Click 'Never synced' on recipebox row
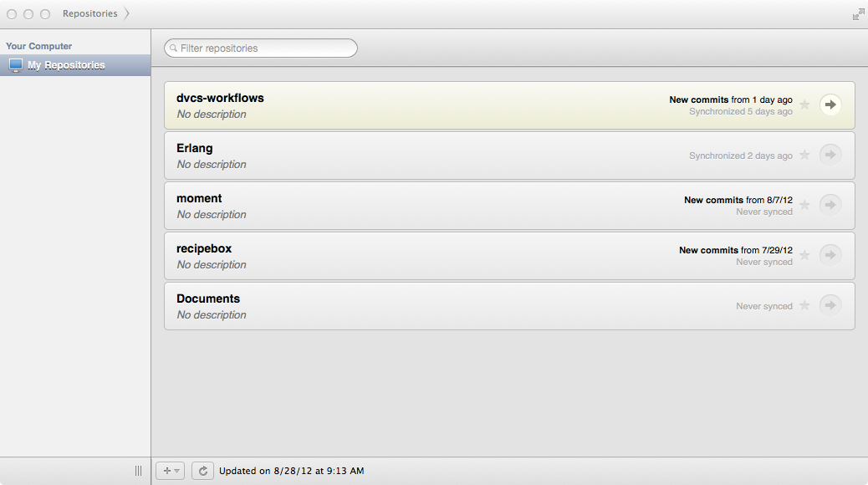The width and height of the screenshot is (868, 485). [764, 262]
